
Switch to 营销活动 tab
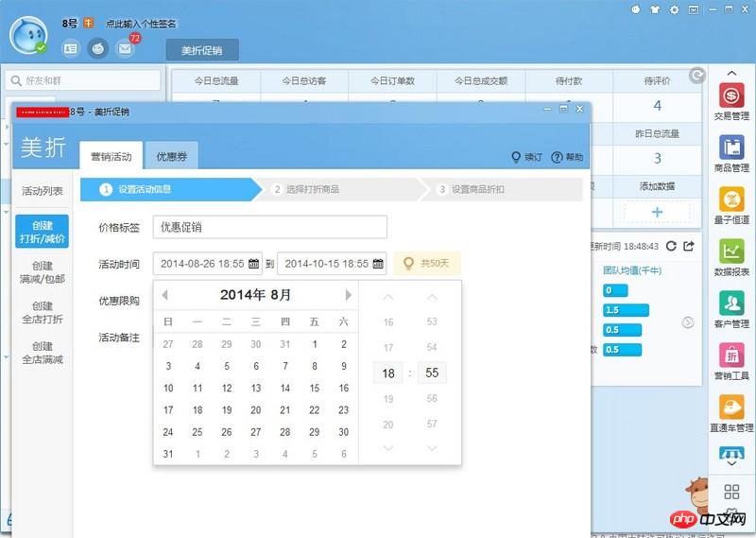[x=112, y=155]
